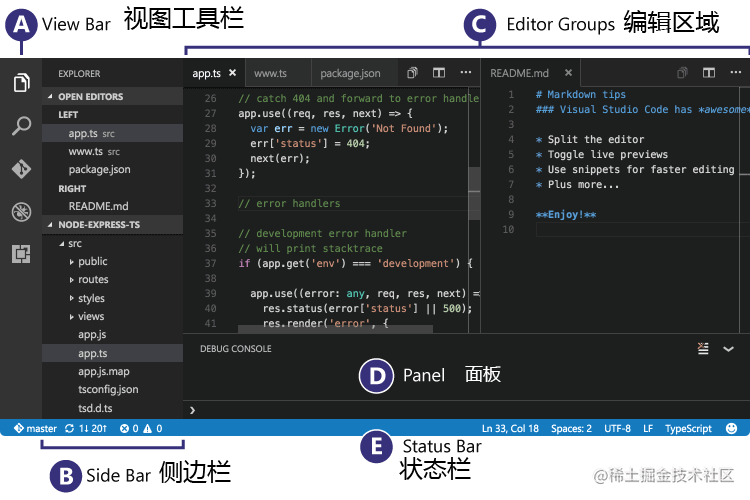Synchronize changes 1↓ 20↑ in status bar

coord(86,428)
